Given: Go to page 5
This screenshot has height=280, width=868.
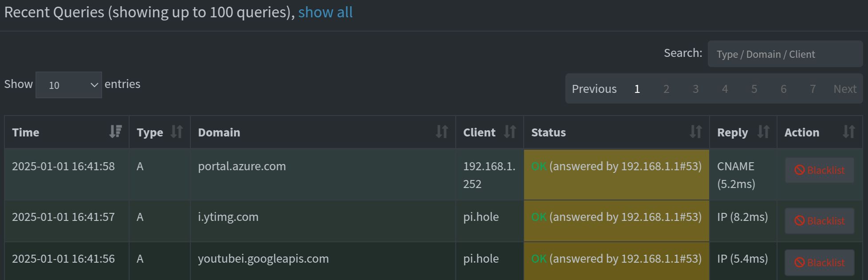Looking at the screenshot, I should click(754, 89).
